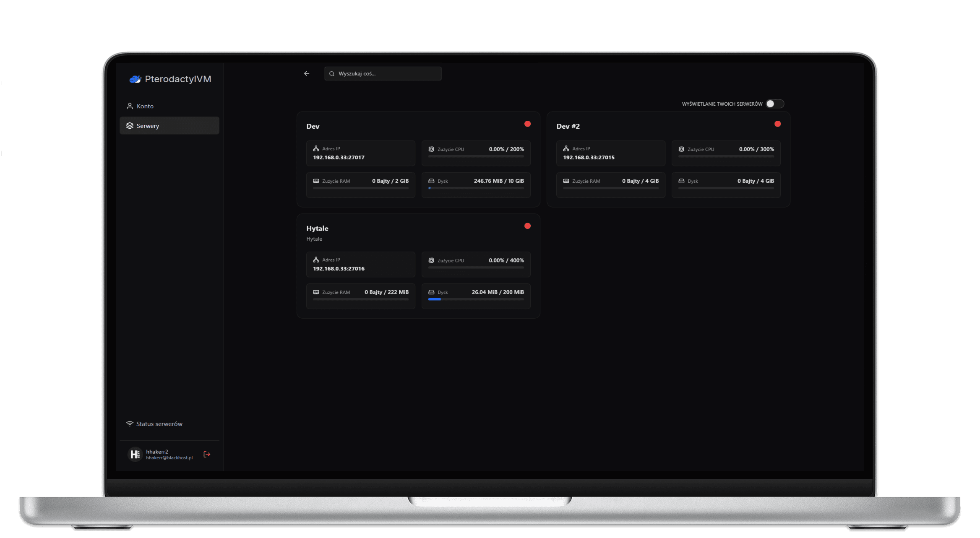Click the Wyszukaj coś search field
The image size is (980, 538).
coord(388,73)
